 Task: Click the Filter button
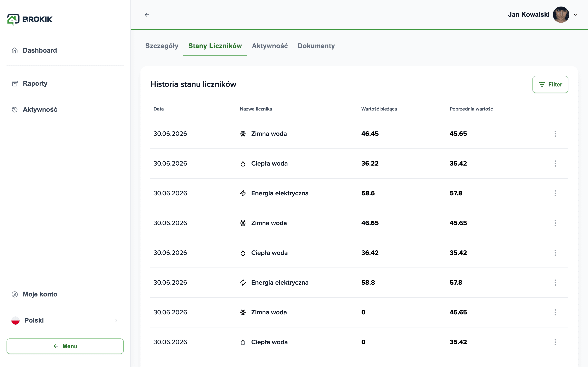click(x=550, y=84)
